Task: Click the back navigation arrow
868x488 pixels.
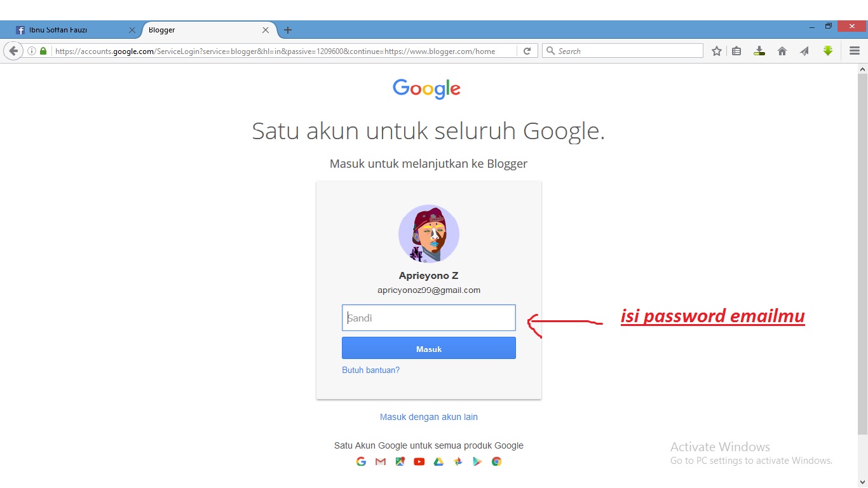Action: pyautogui.click(x=13, y=51)
